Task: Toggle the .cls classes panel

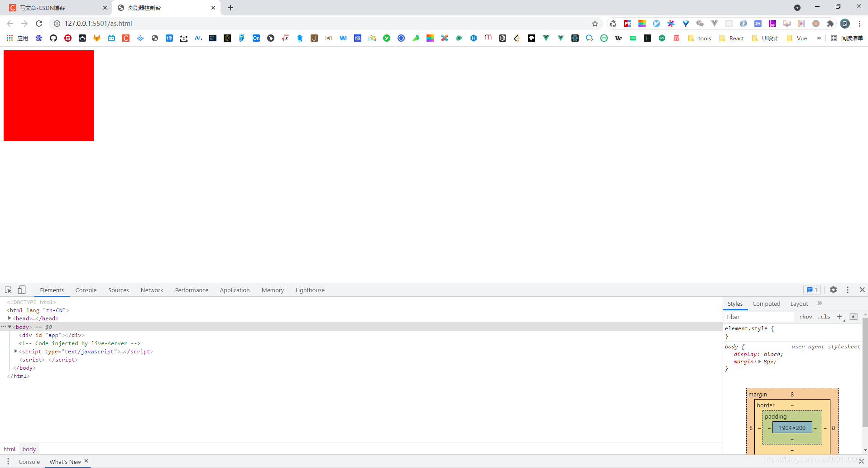Action: [824, 317]
